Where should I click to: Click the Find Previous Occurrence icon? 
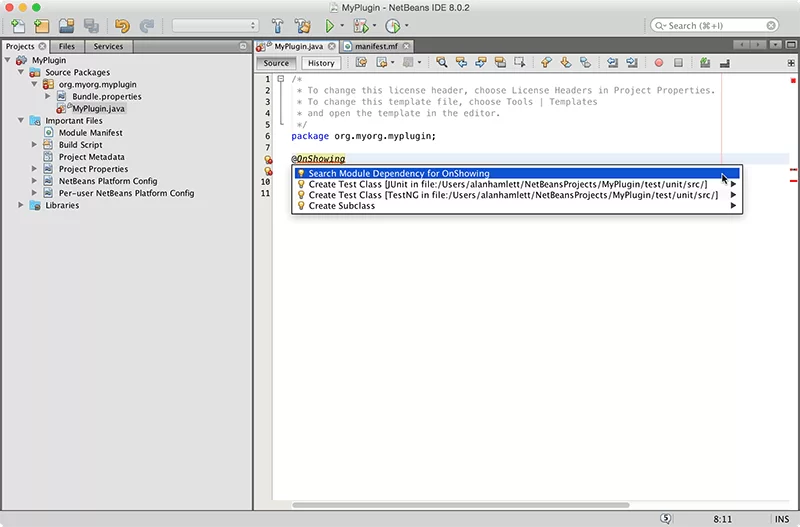pyautogui.click(x=461, y=63)
